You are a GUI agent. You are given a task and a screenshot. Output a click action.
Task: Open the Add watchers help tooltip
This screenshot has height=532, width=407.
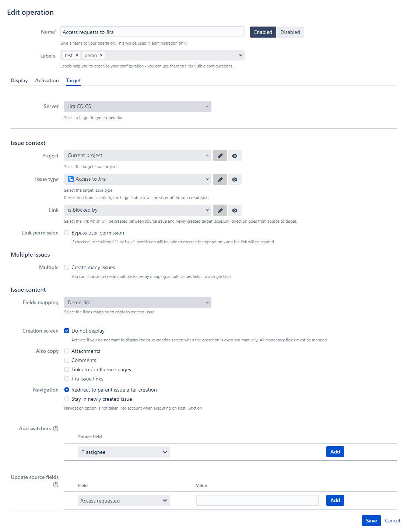click(56, 428)
